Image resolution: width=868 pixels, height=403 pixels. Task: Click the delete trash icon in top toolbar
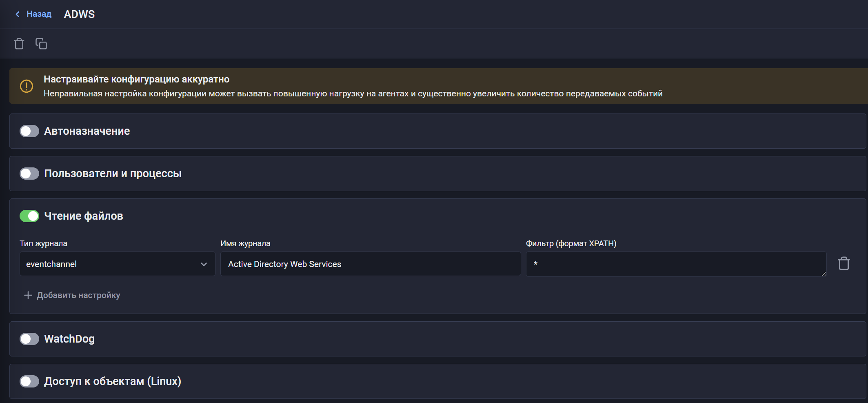coord(19,44)
